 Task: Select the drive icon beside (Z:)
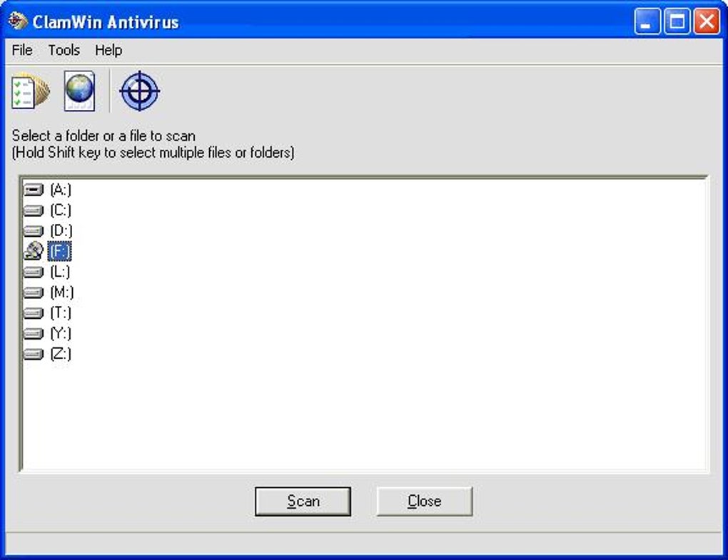(x=34, y=355)
